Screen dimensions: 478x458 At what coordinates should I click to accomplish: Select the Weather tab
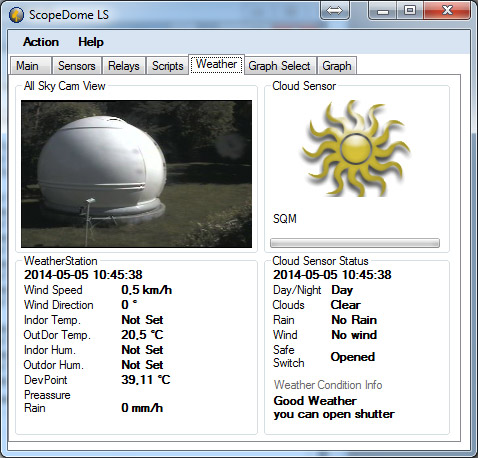(x=217, y=64)
